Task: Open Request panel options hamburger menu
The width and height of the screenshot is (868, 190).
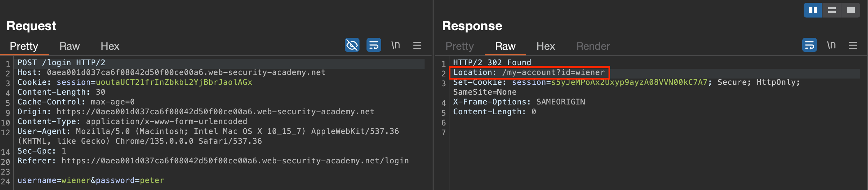Action: coord(417,45)
